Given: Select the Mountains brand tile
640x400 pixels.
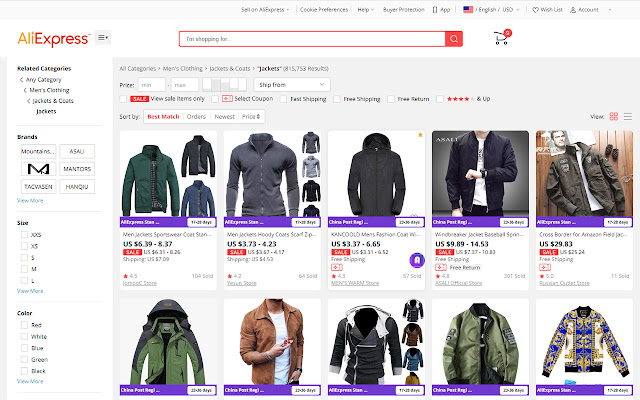Looking at the screenshot, I should [38, 151].
